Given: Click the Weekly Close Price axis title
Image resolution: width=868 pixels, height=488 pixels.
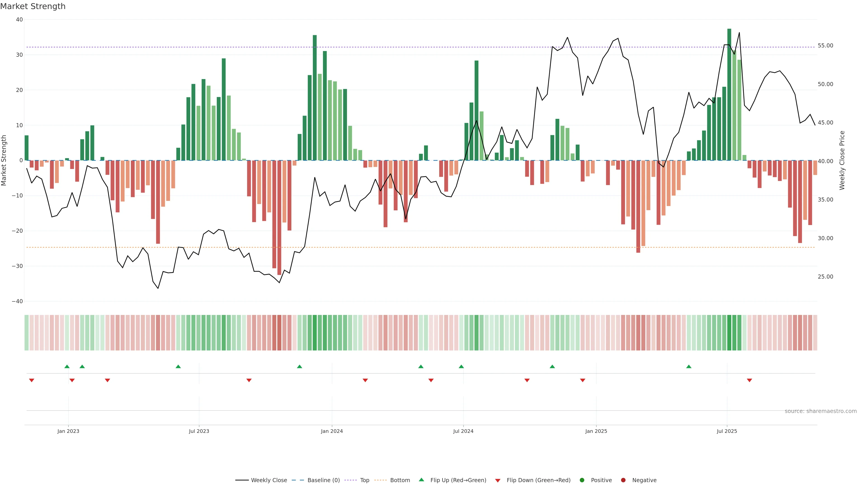Looking at the screenshot, I should point(842,160).
